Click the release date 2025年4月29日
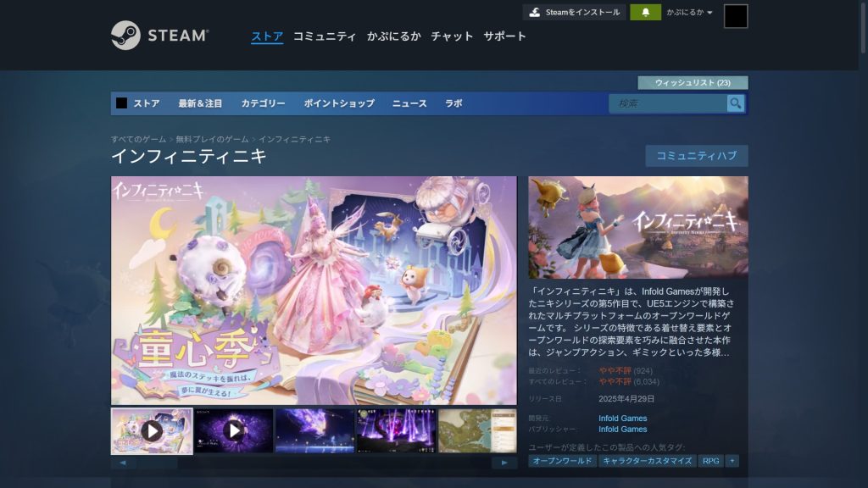The height and width of the screenshot is (488, 868). point(626,399)
